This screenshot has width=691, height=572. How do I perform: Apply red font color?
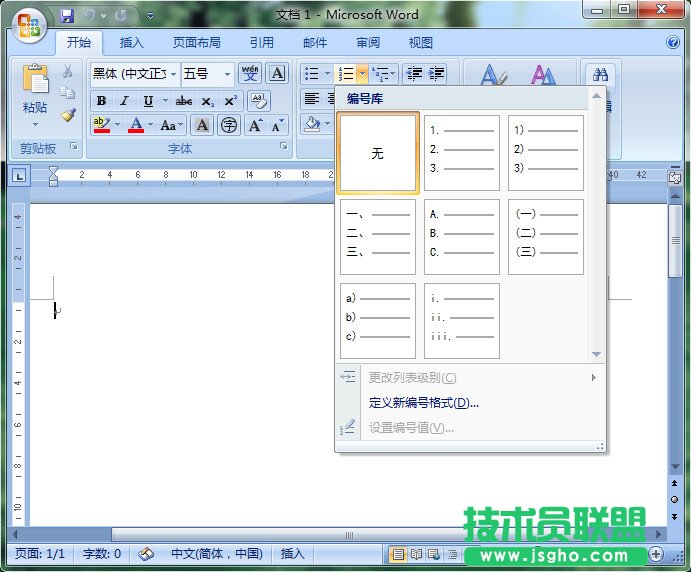tap(136, 125)
